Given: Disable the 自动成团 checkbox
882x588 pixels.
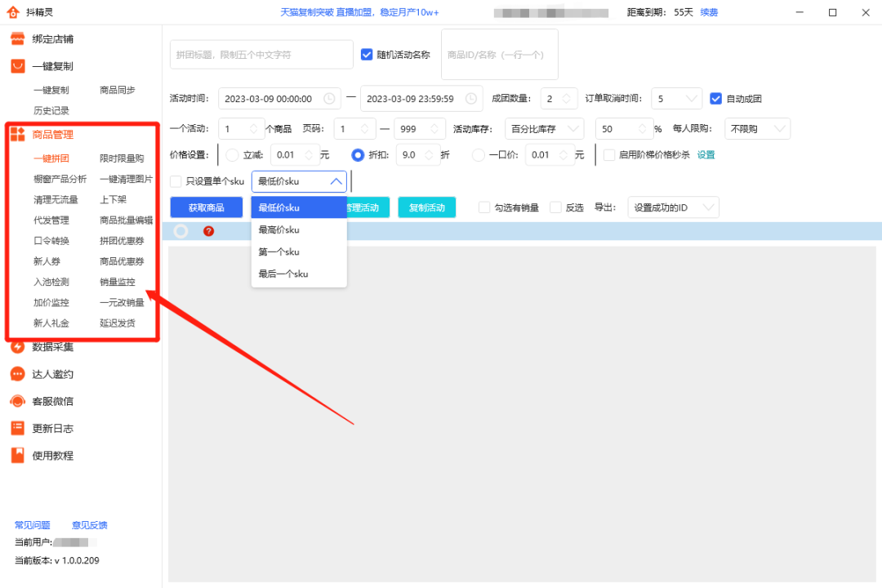Looking at the screenshot, I should pyautogui.click(x=716, y=98).
